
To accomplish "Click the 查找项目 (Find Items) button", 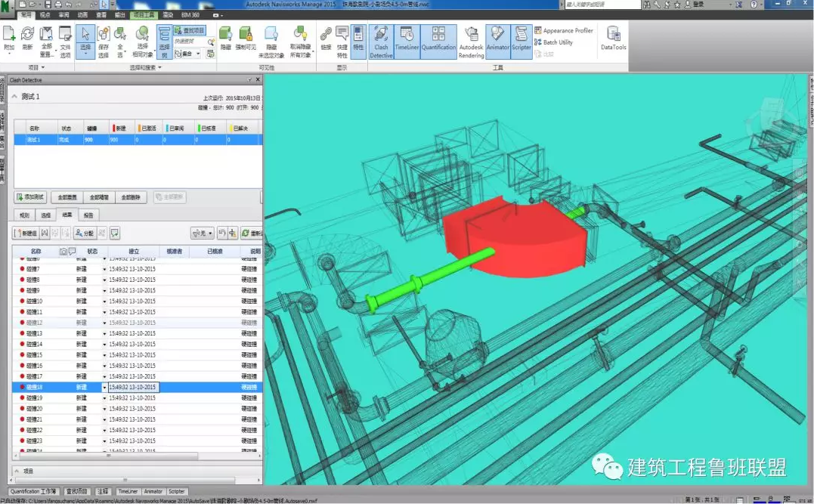I will tap(190, 30).
